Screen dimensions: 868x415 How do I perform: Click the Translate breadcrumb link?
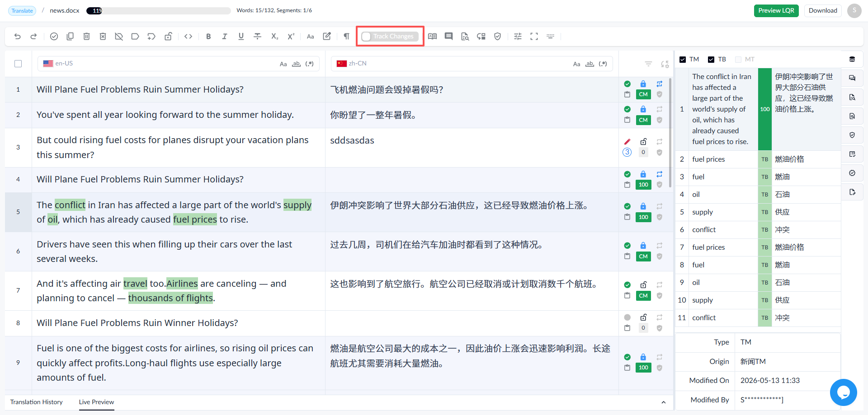[x=22, y=10]
